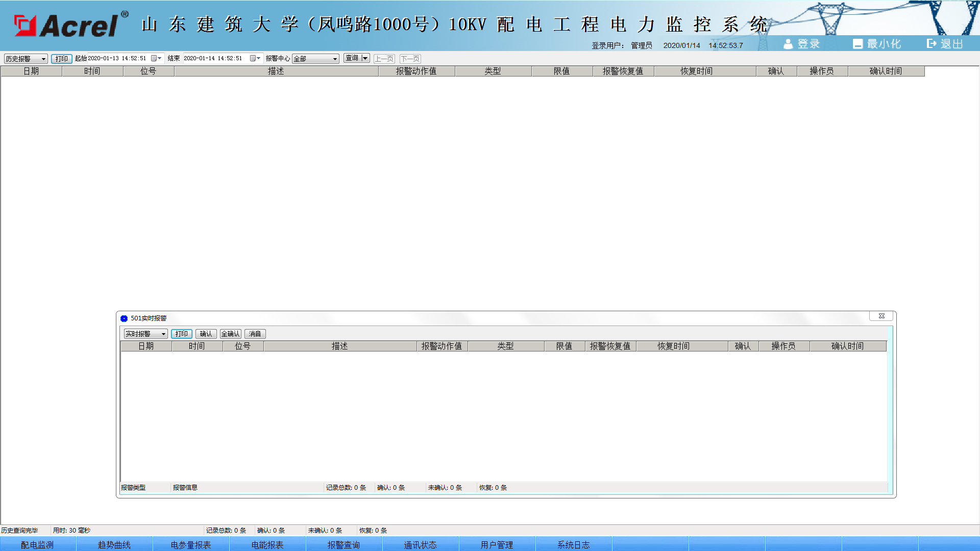980x551 pixels.
Task: Open the end date calendar picker icon
Action: coord(254,59)
